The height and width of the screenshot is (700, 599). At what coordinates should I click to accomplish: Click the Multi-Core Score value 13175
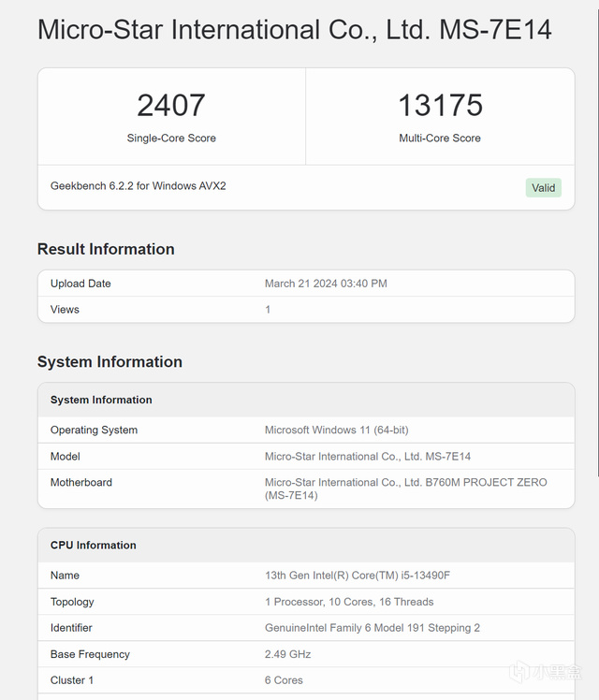point(440,105)
